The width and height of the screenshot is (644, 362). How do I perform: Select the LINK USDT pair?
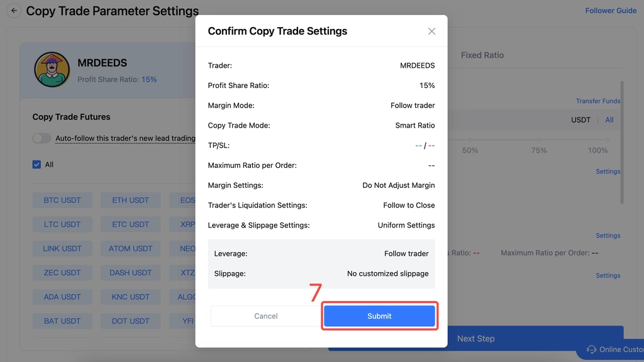(62, 248)
